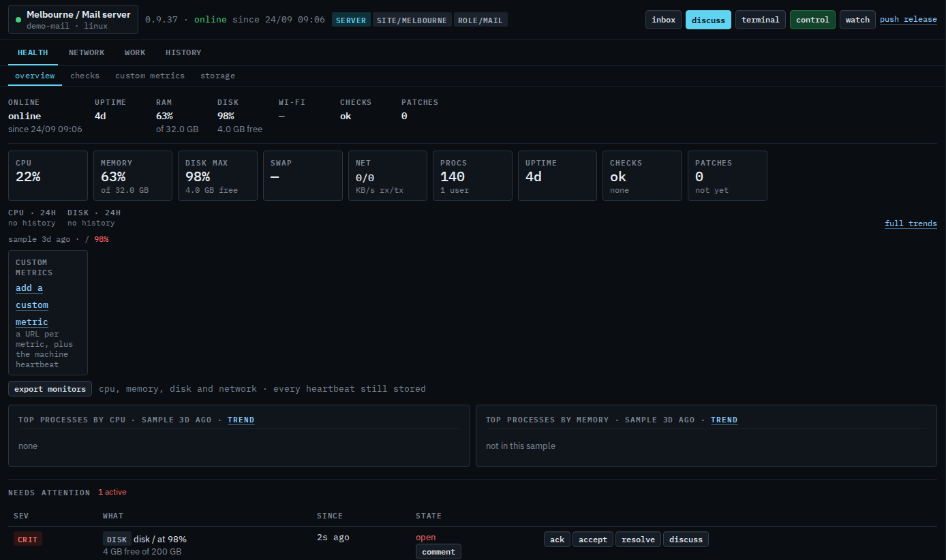Open the storage sub-tab
This screenshot has height=560, width=946.
[x=217, y=76]
